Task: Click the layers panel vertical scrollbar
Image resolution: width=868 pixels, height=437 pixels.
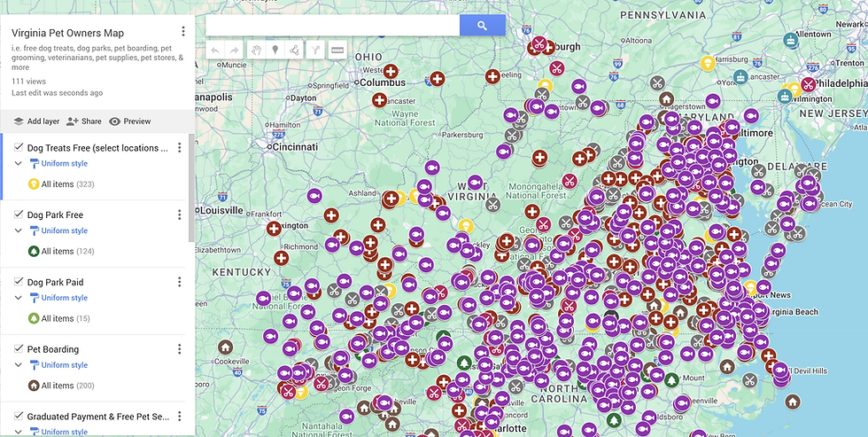Action: (x=192, y=188)
